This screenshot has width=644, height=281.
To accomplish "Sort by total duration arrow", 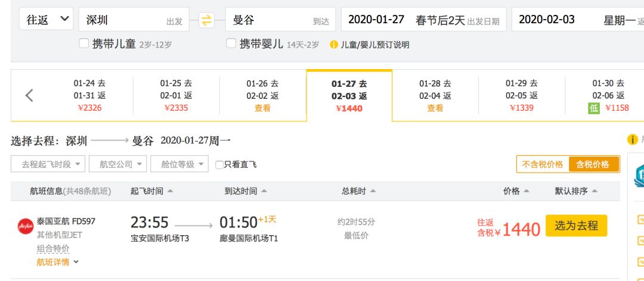I will pos(373,191).
